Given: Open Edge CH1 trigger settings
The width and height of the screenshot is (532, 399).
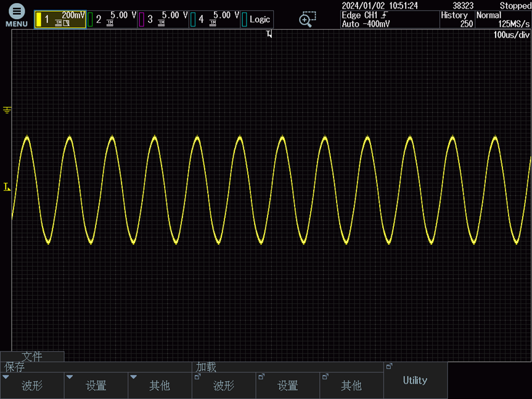Looking at the screenshot, I should point(390,19).
